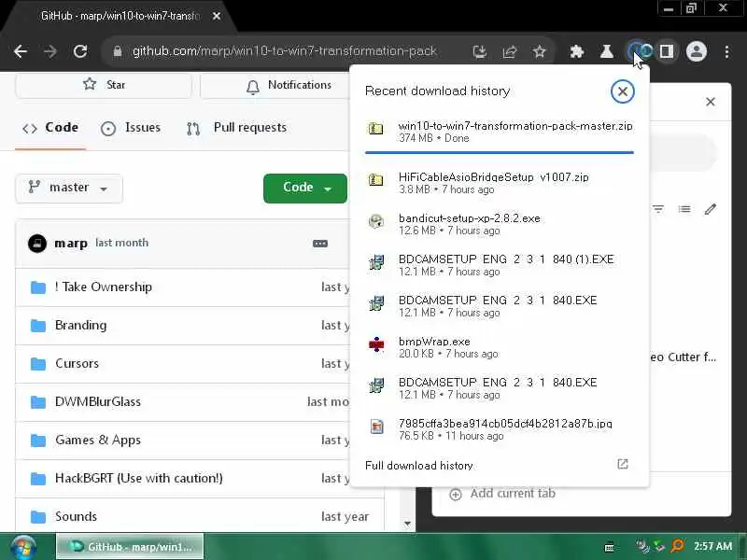Screen dimensions: 747x560
Task: Click the install app icon in address bar
Action: coord(480,51)
